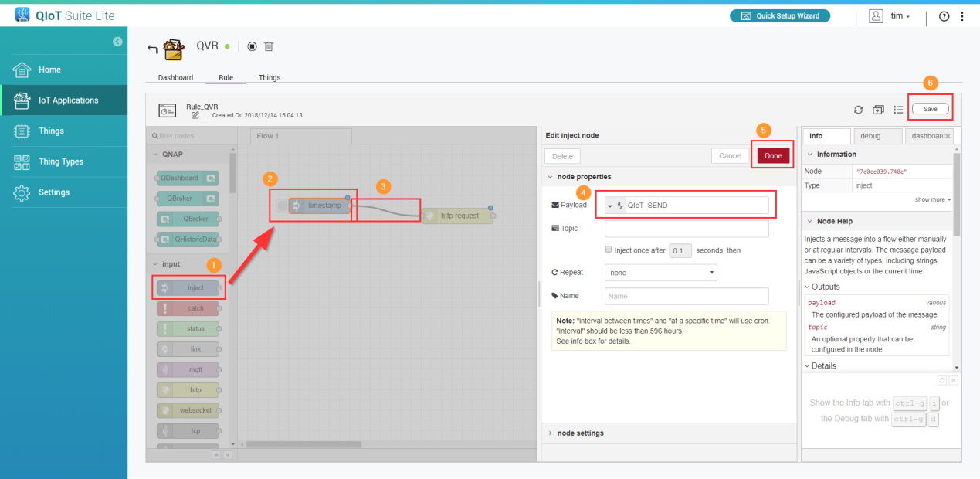Click the user avatar icon

[876, 16]
